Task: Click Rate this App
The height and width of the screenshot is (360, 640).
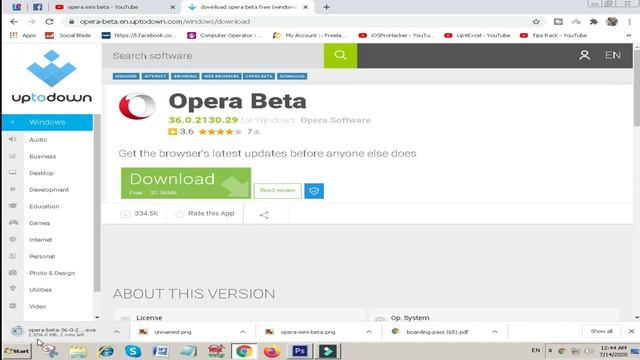Action: coord(205,213)
